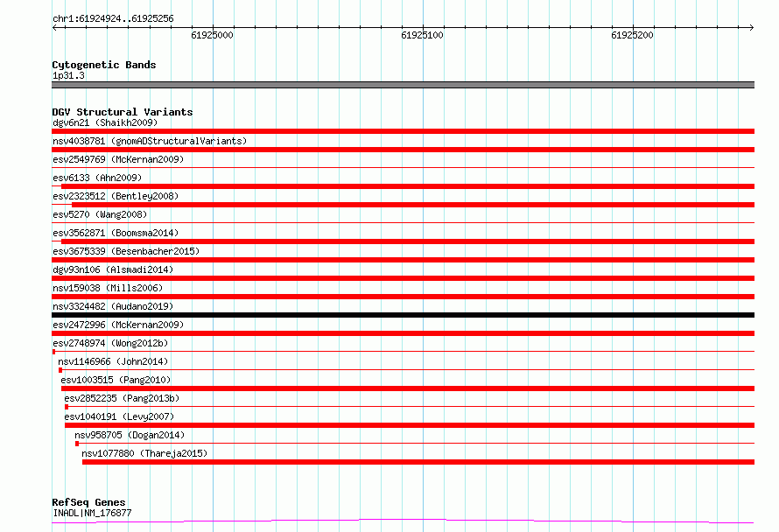Select variant dgv6n21 (Shaikh2009)
Screen dimensions: 779x532
coord(105,122)
